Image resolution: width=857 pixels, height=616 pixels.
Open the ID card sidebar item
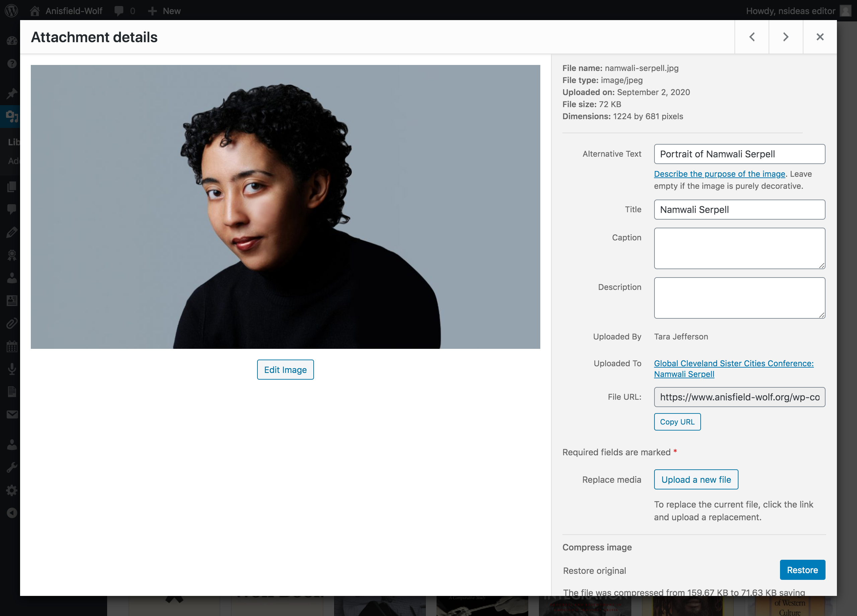coord(12,300)
